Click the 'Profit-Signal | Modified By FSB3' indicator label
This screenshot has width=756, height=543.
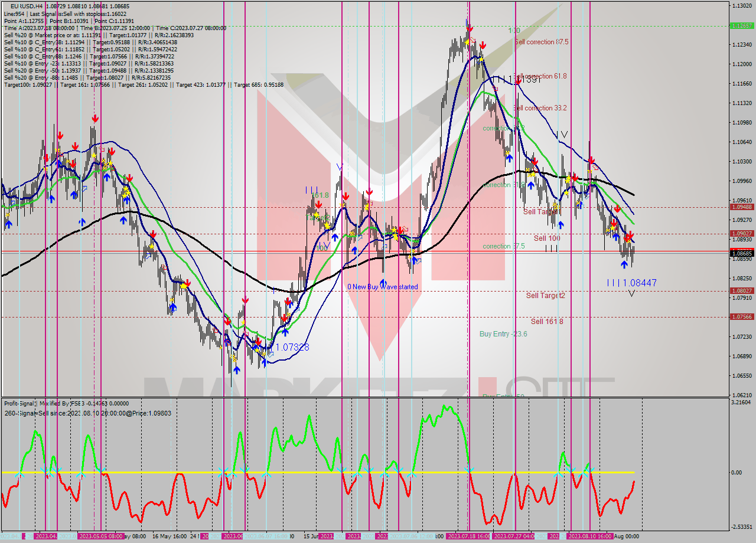click(66, 404)
